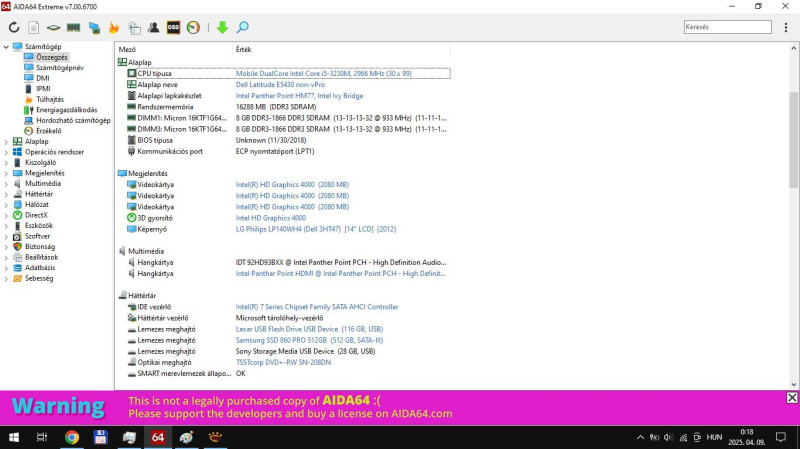Select Adatbázis in the tree
800x449 pixels.
(x=40, y=267)
